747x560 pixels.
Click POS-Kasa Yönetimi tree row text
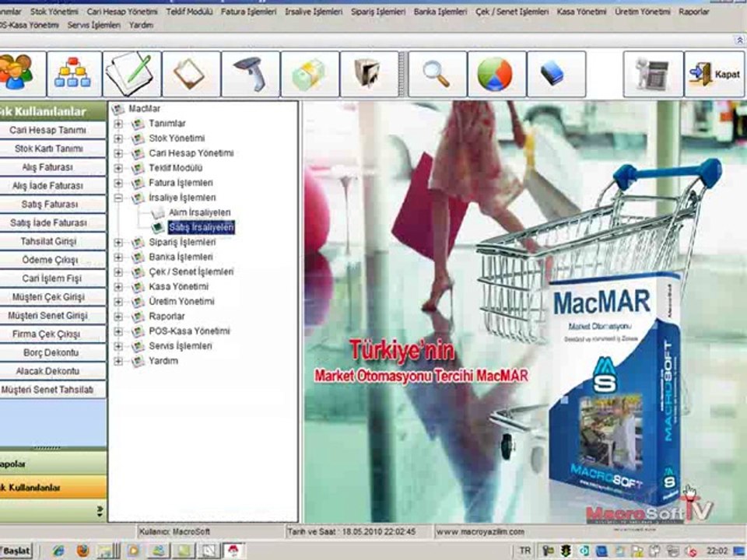coord(189,331)
